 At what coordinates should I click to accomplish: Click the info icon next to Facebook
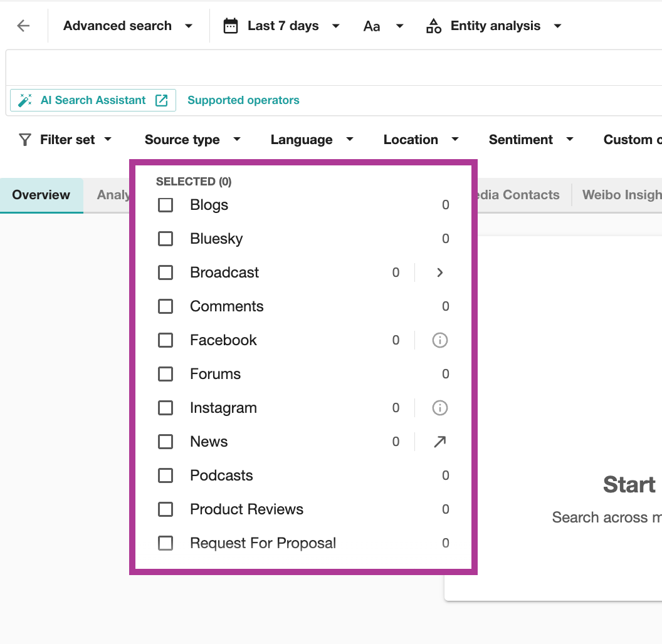point(439,340)
